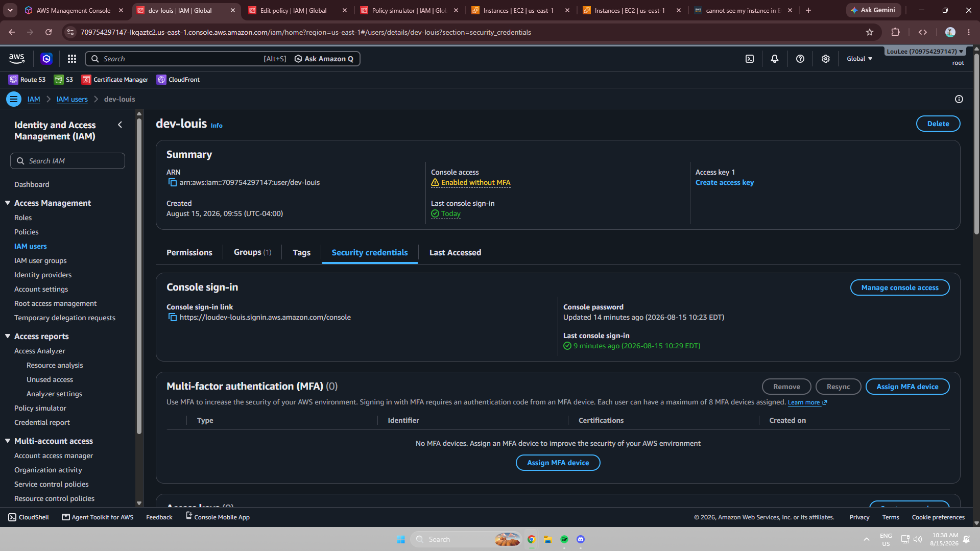Viewport: 980px width, 551px height.
Task: Open the Chrome tab search dropdown
Action: pos(10,10)
